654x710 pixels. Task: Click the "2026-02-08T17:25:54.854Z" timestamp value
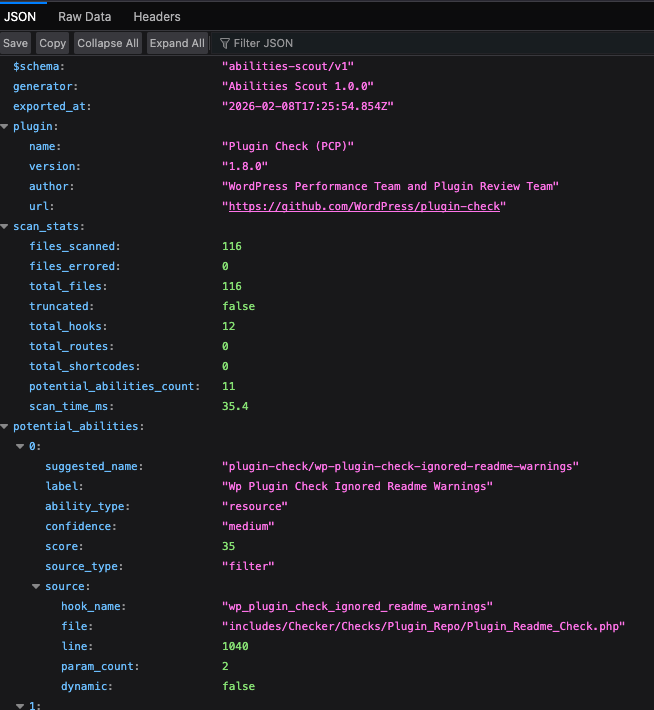308,106
